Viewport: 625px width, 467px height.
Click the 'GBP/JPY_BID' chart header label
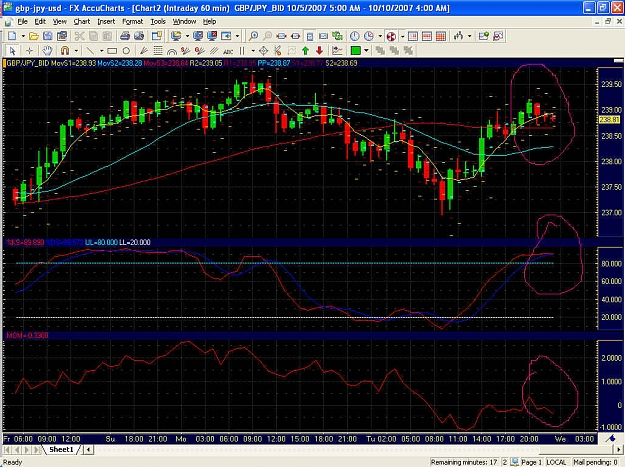(28, 63)
